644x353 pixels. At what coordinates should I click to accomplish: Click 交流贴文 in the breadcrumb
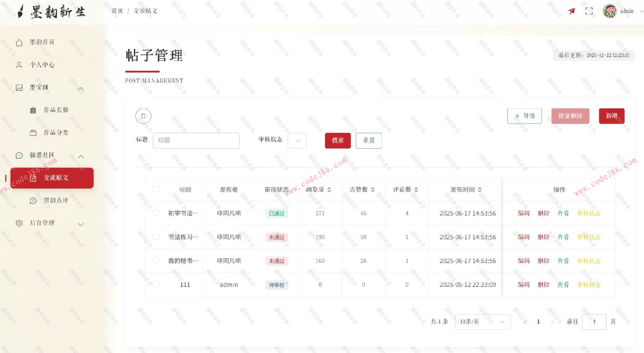click(x=145, y=11)
